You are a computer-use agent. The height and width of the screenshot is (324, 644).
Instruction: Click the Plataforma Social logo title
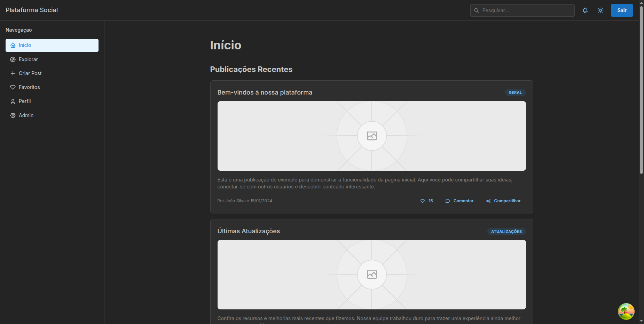32,10
